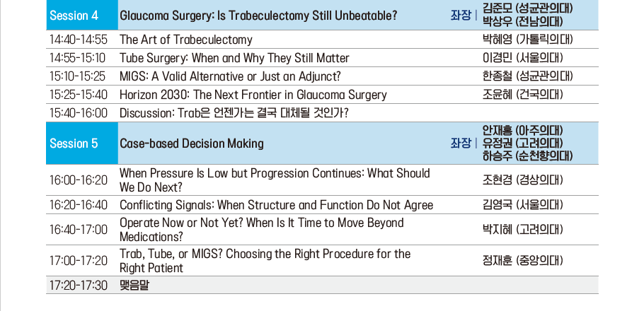Click the 'When Pressure Is Low' talk title
Image resolution: width=644 pixels, height=311 pixels.
point(275,180)
